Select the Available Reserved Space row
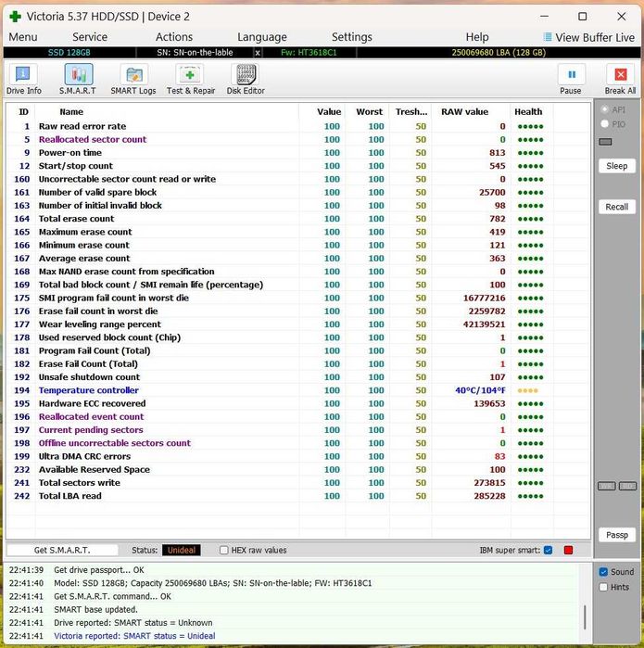644x648 pixels. (x=297, y=469)
